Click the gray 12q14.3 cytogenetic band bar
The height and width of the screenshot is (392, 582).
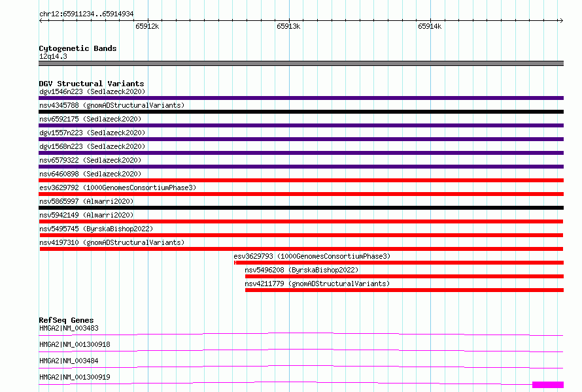(301, 63)
